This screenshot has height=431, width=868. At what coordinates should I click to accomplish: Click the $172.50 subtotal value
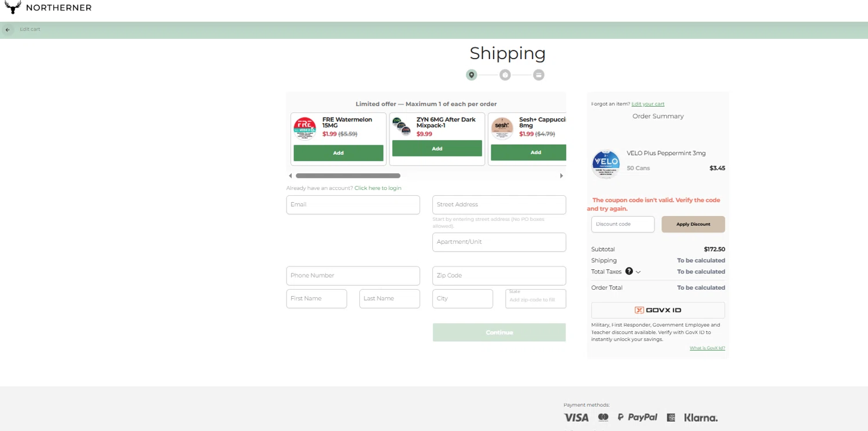pos(715,249)
